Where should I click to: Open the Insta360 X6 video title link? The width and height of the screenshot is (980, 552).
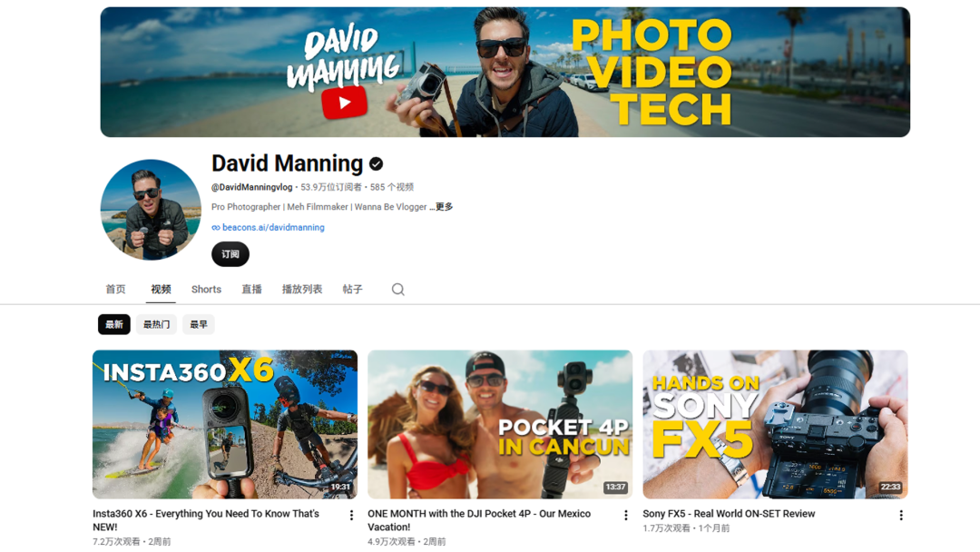[206, 520]
